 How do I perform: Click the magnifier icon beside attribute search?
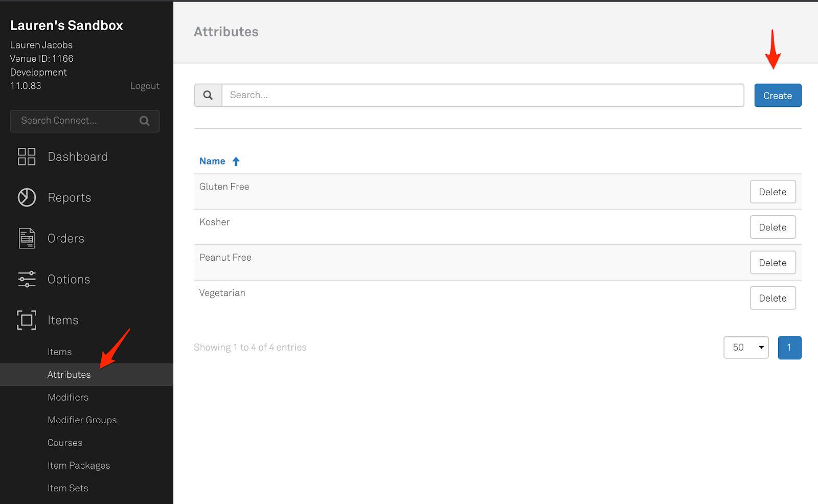coord(208,96)
